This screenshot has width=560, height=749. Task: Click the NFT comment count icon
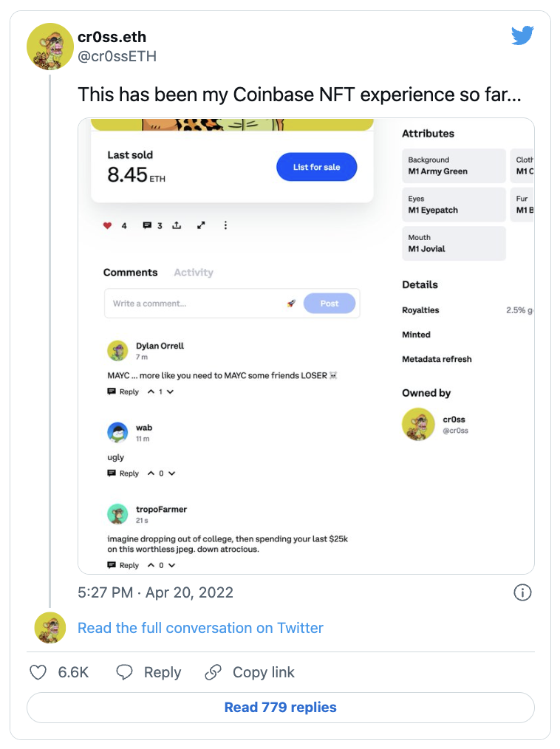147,225
